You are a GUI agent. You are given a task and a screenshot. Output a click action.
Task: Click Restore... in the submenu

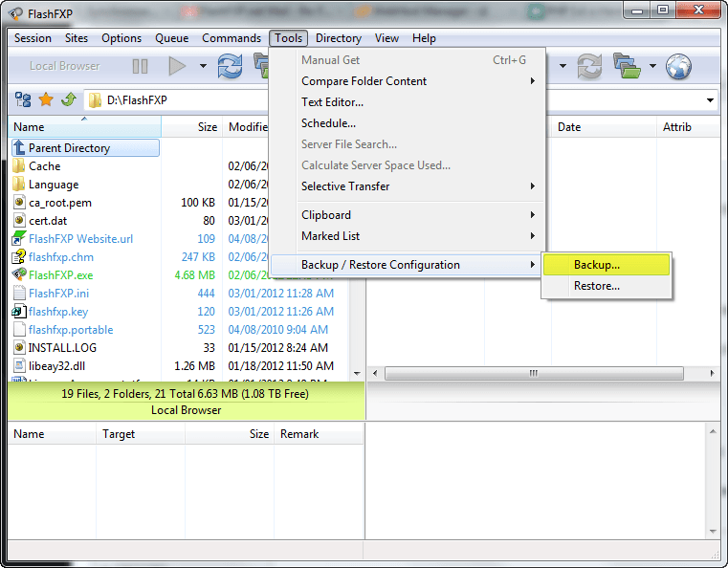click(607, 286)
